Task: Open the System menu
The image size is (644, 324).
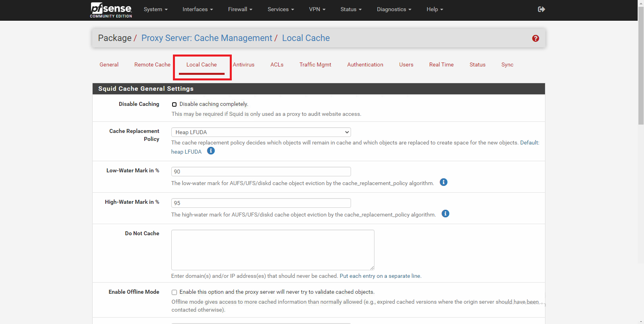Action: click(x=155, y=9)
